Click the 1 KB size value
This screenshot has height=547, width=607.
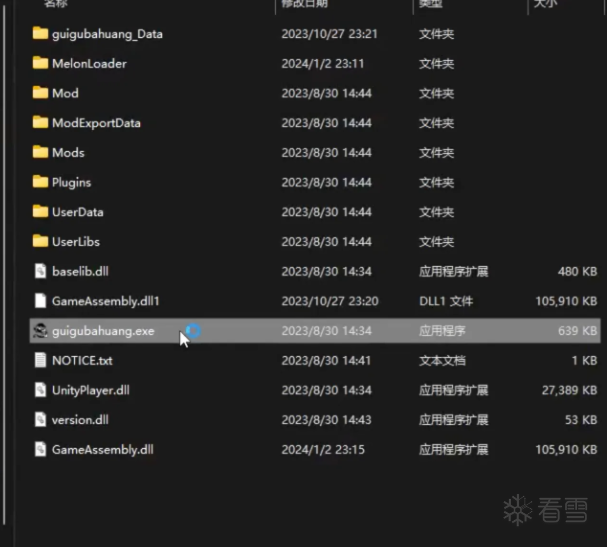tap(585, 360)
